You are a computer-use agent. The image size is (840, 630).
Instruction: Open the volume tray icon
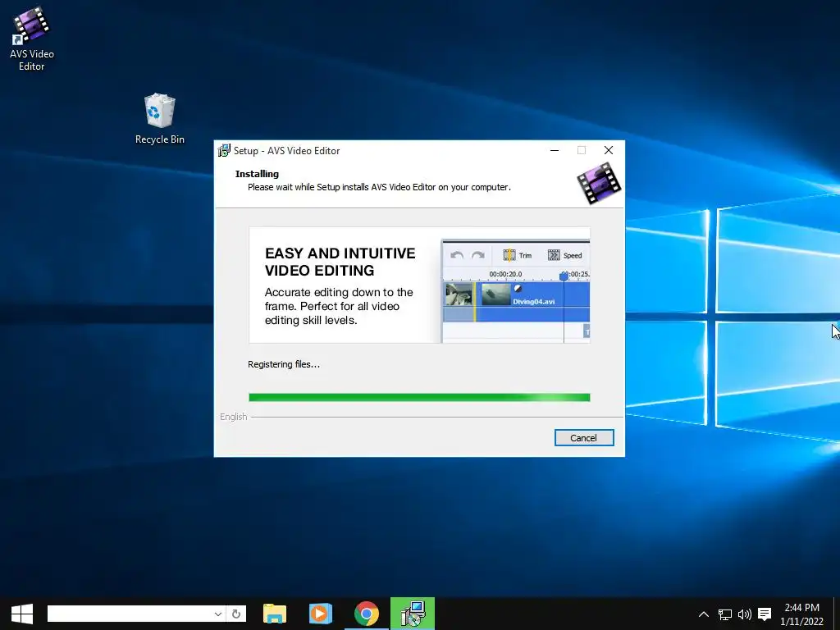point(745,614)
